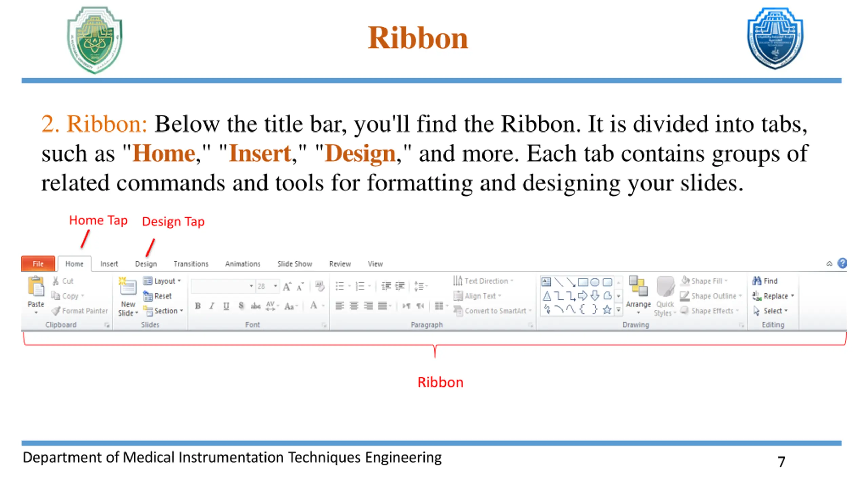Image resolution: width=868 pixels, height=488 pixels.
Task: Click the Arrange button
Action: (638, 295)
